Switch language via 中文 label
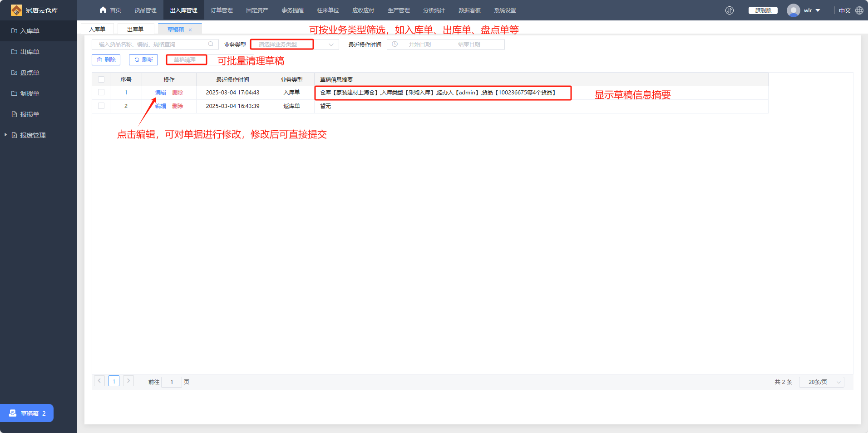 pyautogui.click(x=844, y=10)
